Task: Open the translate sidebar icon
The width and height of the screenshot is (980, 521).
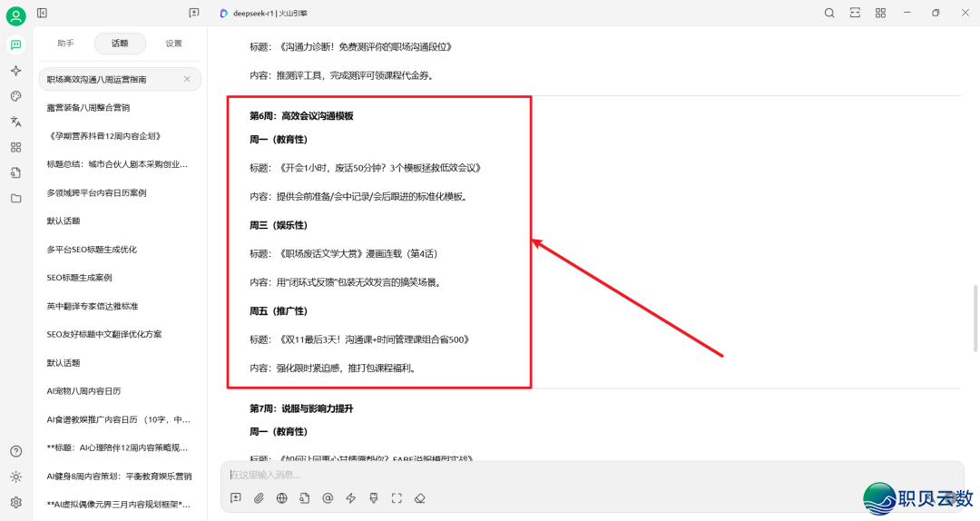Action: (15, 122)
